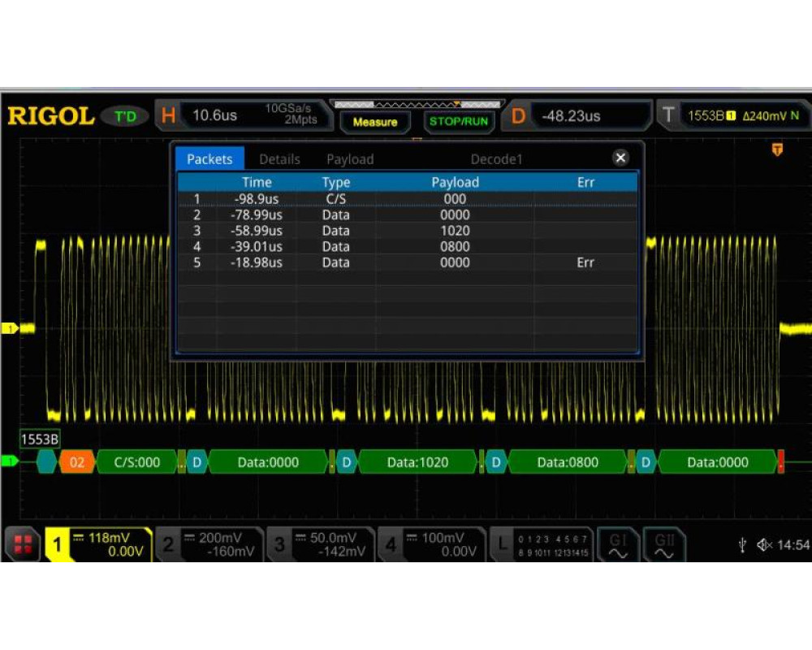Switch to the Payload tab
Viewport: 812px width, 650px height.
350,159
